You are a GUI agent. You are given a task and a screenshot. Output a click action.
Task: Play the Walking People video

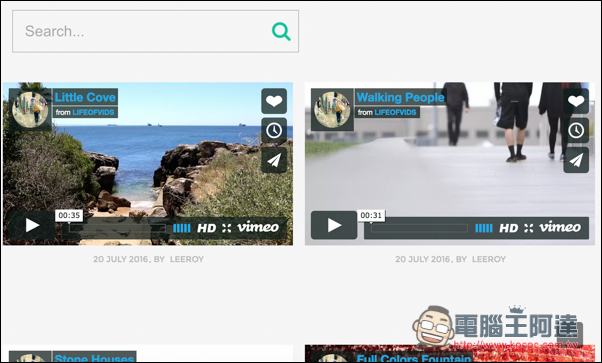coord(334,225)
